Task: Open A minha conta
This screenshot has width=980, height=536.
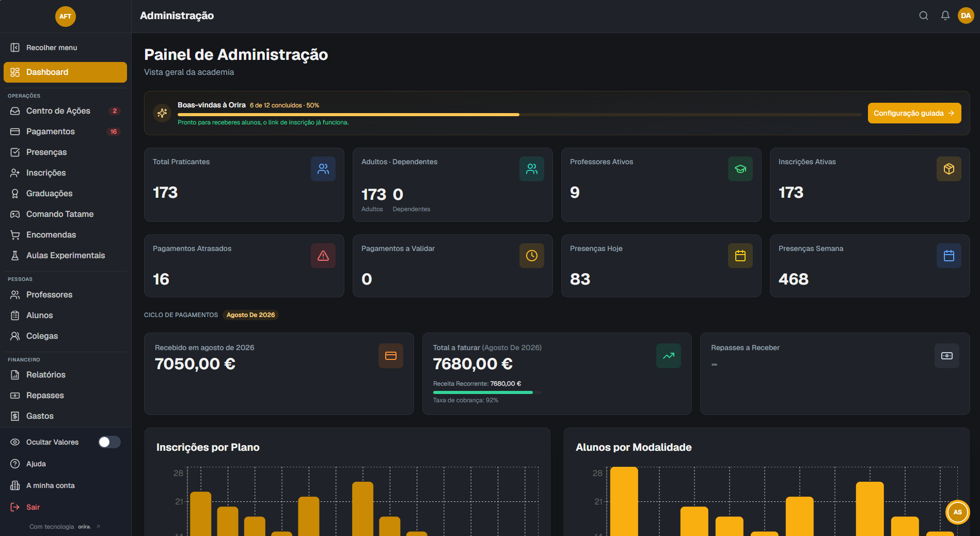Action: click(x=65, y=485)
